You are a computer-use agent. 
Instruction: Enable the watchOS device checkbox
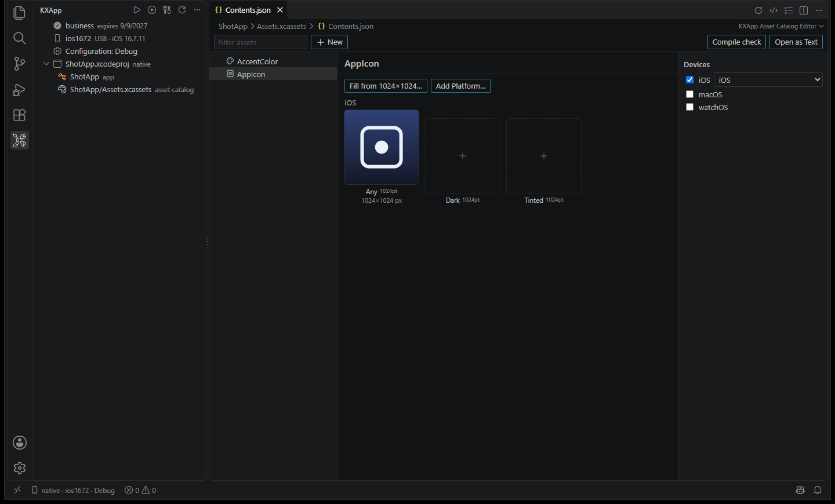click(x=690, y=107)
